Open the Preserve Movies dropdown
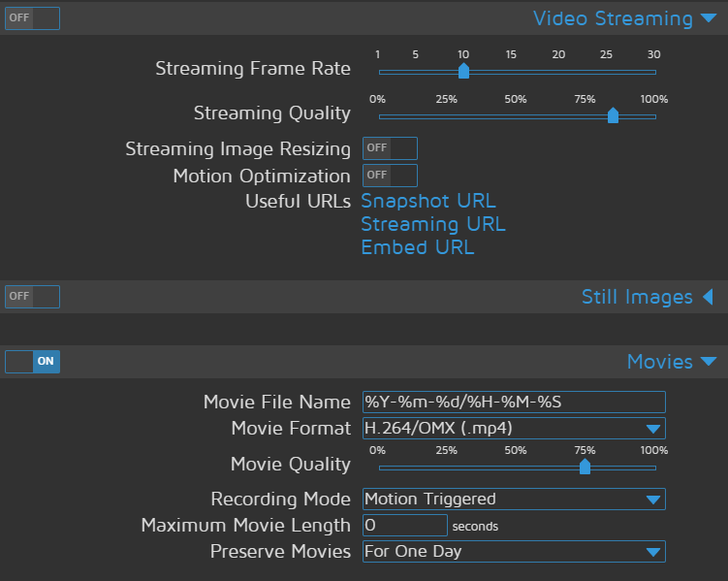This screenshot has height=581, width=728. pyautogui.click(x=514, y=552)
